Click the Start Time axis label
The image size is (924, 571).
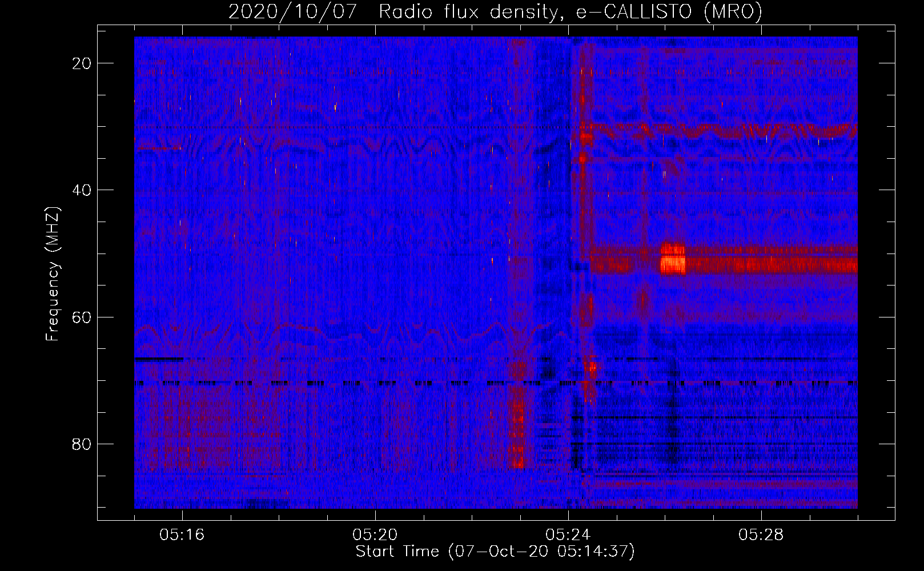(495, 552)
